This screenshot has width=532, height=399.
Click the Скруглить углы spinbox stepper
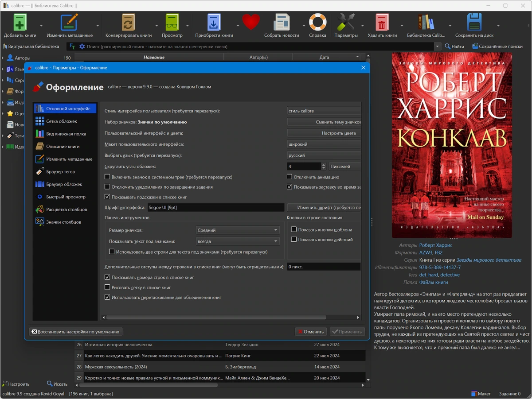(324, 167)
